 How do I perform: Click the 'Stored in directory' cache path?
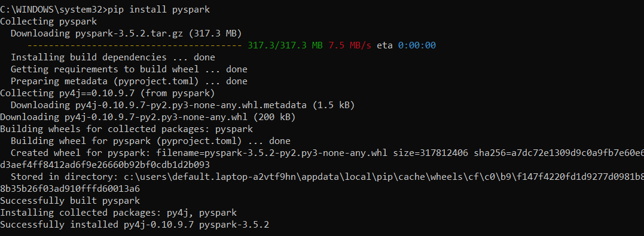pyautogui.click(x=384, y=177)
